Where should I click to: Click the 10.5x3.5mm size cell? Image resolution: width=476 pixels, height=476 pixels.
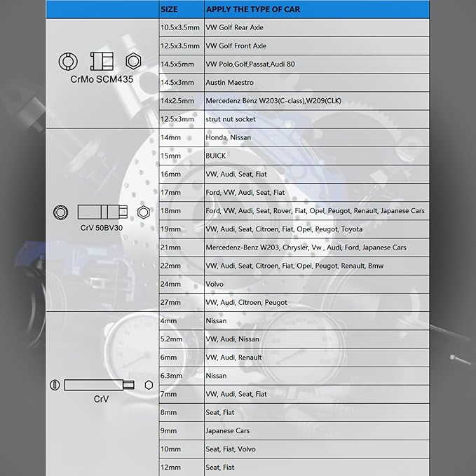click(x=180, y=28)
